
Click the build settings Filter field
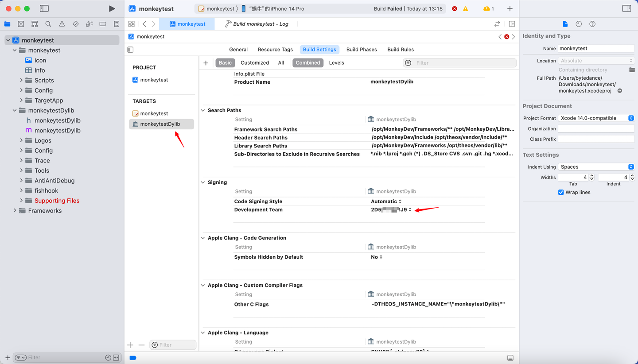pyautogui.click(x=459, y=62)
